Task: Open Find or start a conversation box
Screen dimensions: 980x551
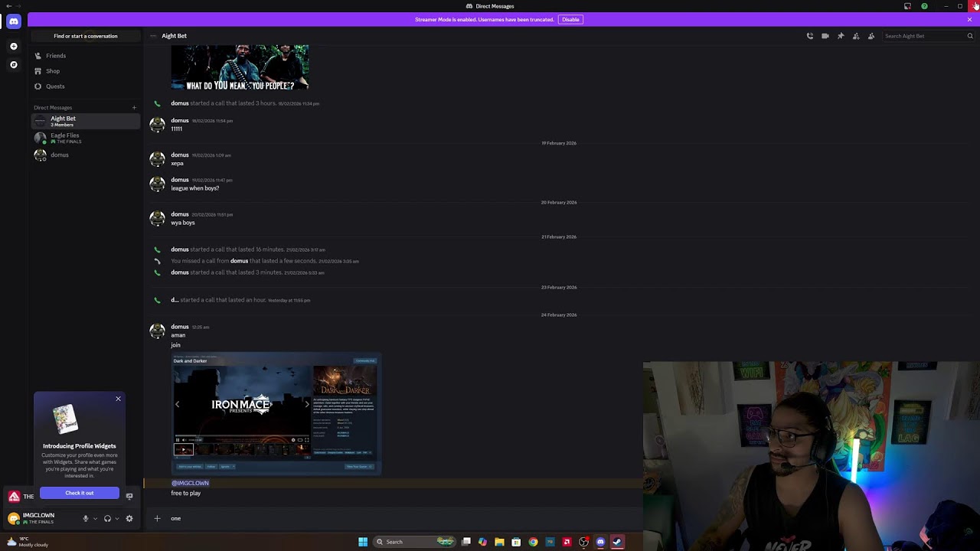Action: point(86,36)
